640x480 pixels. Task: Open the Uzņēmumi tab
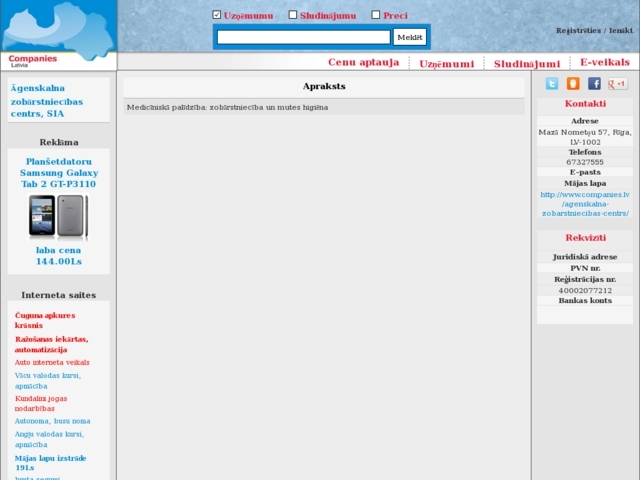pos(446,64)
